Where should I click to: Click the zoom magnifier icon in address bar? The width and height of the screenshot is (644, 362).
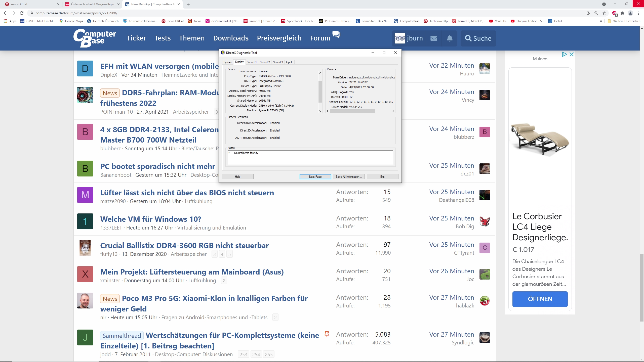596,13
